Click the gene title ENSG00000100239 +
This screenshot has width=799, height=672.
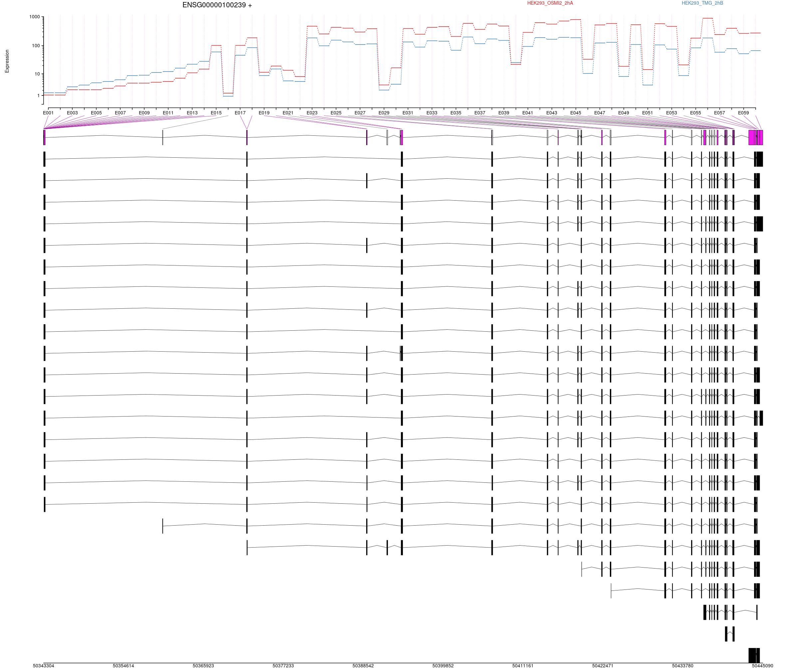(217, 5)
